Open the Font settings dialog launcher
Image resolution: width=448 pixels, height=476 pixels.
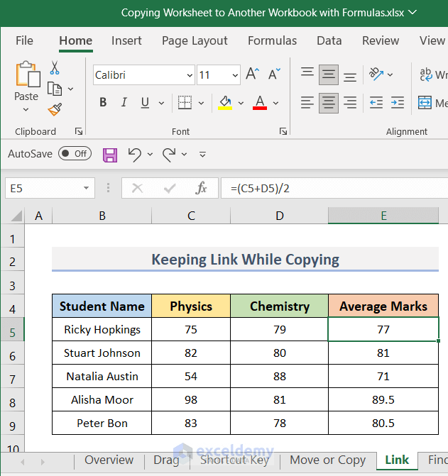click(x=283, y=131)
